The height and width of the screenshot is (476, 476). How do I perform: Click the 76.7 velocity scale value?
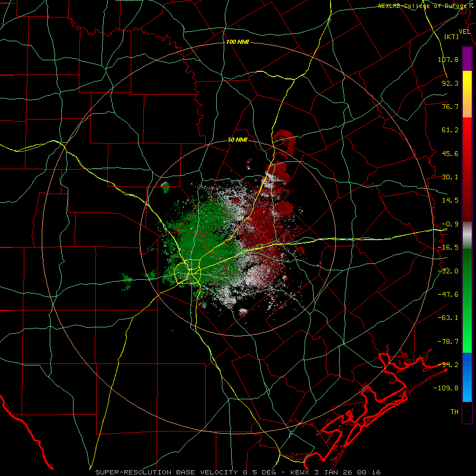click(x=450, y=106)
